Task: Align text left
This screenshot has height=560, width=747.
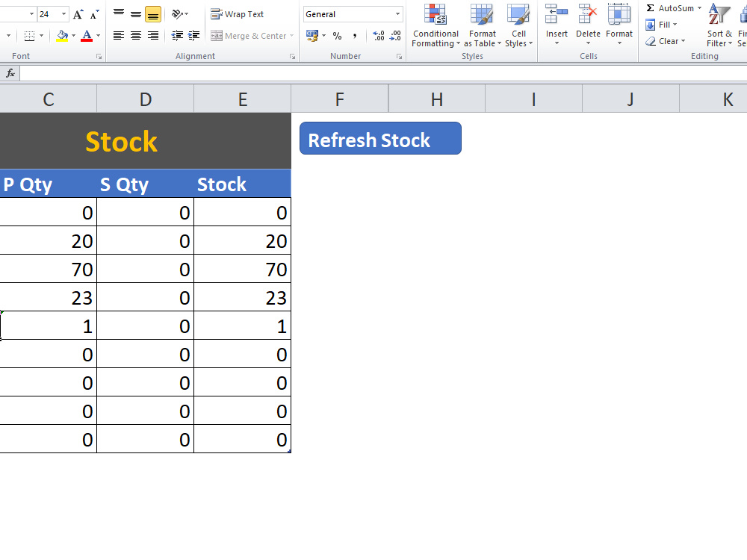Action: [x=119, y=36]
